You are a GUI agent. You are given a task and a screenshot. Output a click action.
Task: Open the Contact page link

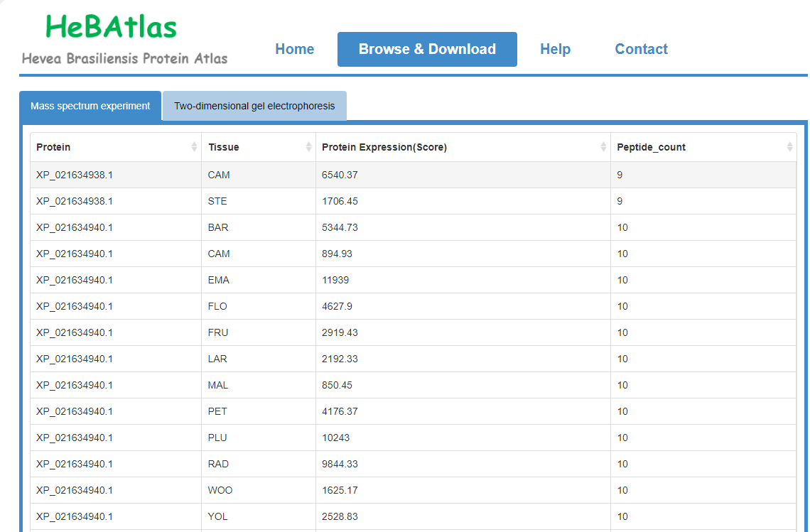pos(641,49)
